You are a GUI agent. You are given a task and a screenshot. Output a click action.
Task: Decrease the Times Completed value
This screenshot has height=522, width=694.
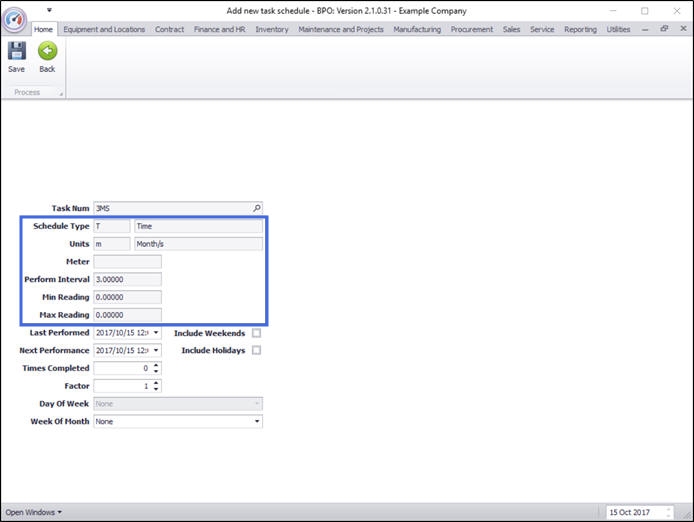click(156, 371)
